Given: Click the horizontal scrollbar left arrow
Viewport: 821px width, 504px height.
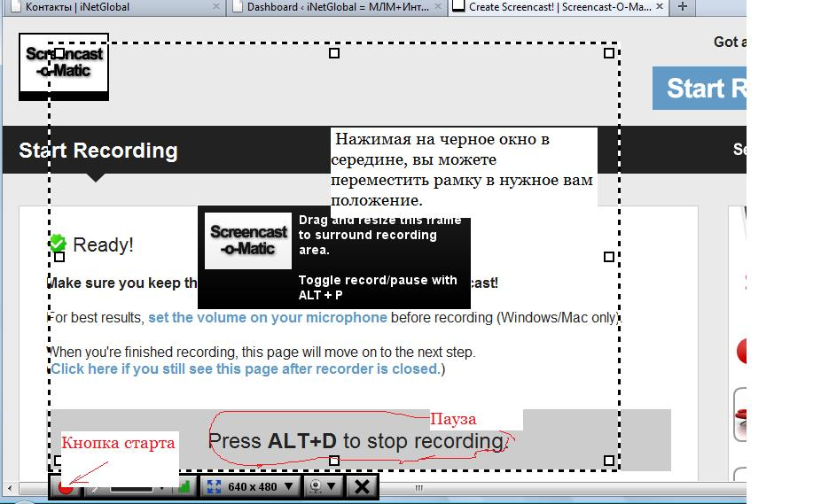Looking at the screenshot, I should (10, 488).
